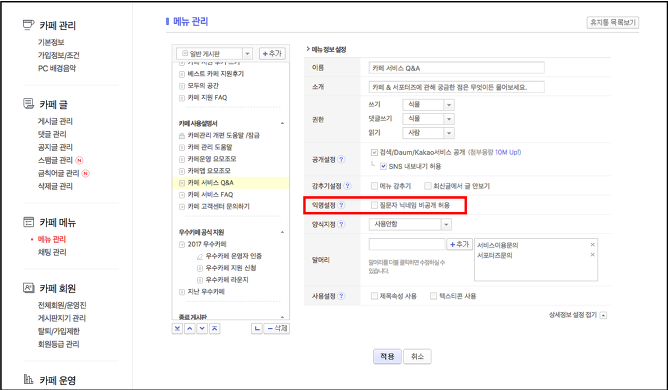The height and width of the screenshot is (390, 668).
Task: Click the N badge beside 스팸글 관리
Action: click(79, 160)
